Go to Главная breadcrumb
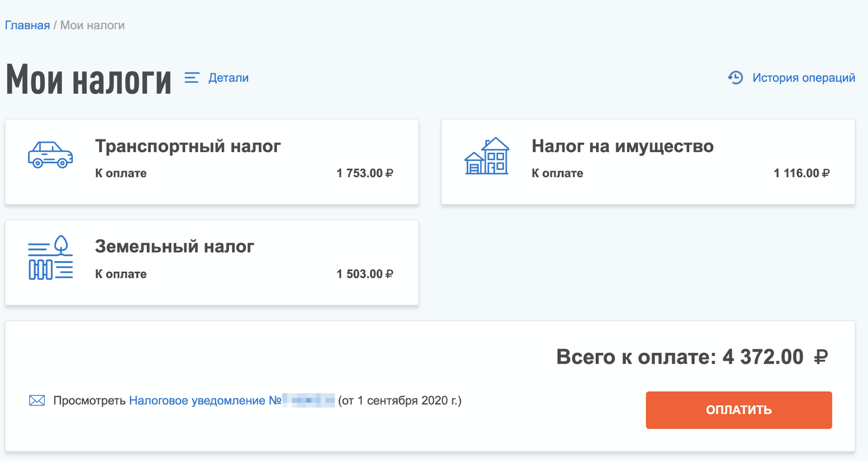 27,25
